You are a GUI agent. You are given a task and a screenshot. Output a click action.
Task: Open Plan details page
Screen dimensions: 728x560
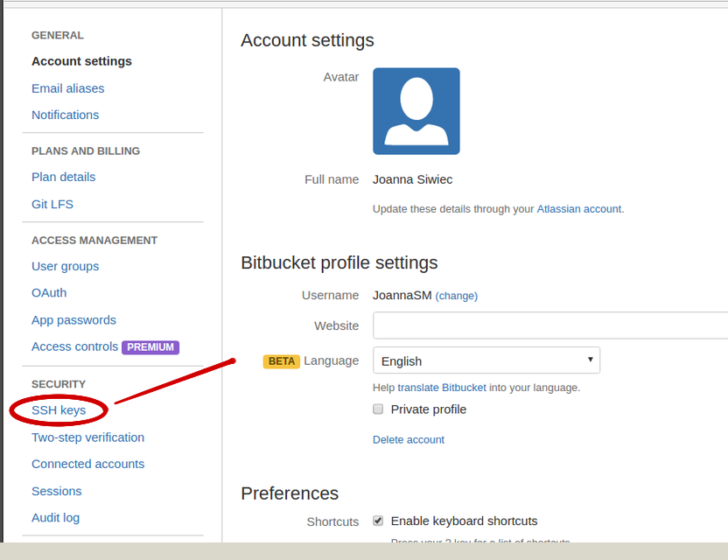coord(63,177)
